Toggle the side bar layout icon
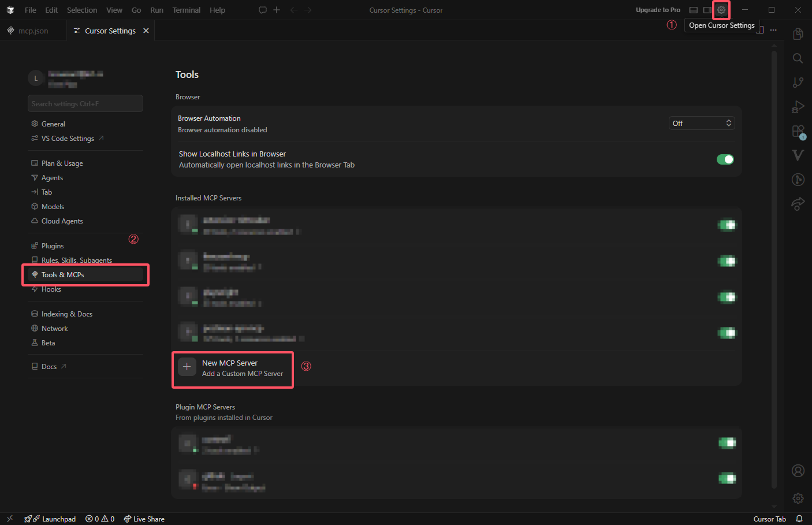 point(707,10)
